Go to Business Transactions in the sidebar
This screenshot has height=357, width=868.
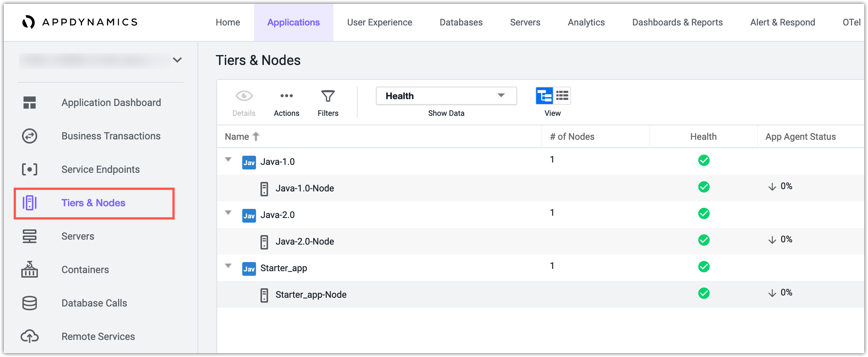tap(111, 136)
